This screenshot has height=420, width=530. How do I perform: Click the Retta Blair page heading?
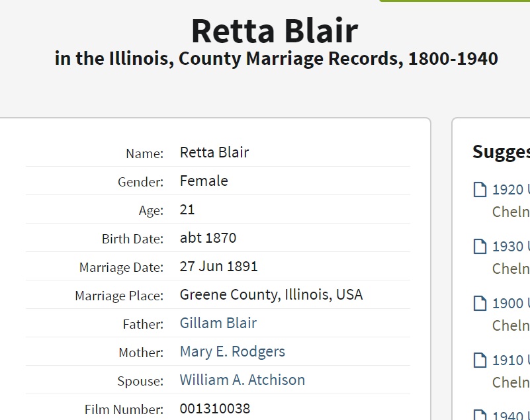(x=275, y=30)
